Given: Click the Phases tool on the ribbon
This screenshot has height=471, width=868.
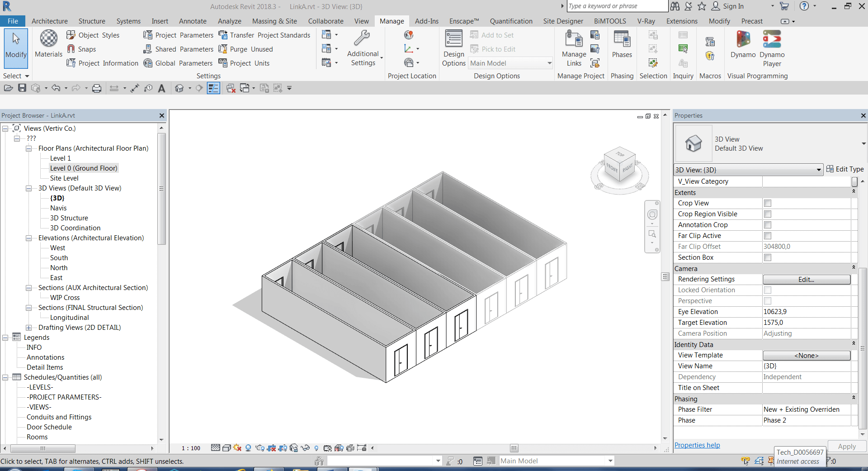Looking at the screenshot, I should coord(622,45).
